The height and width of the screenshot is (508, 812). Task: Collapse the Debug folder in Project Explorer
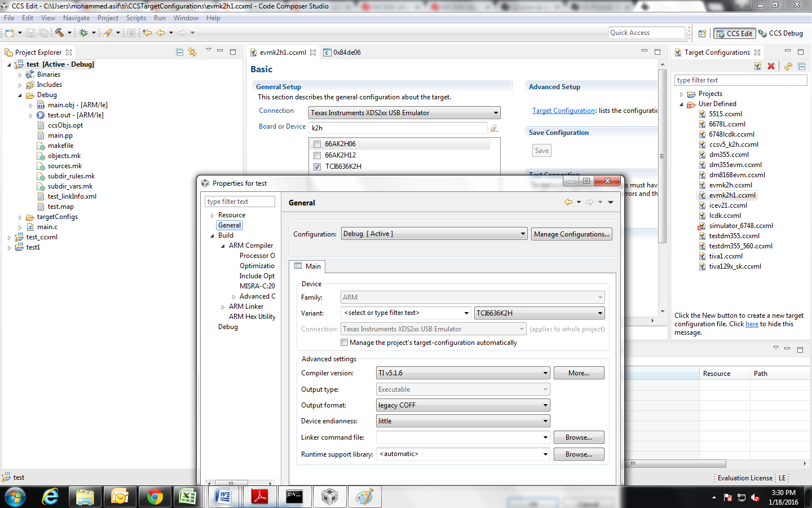[20, 95]
